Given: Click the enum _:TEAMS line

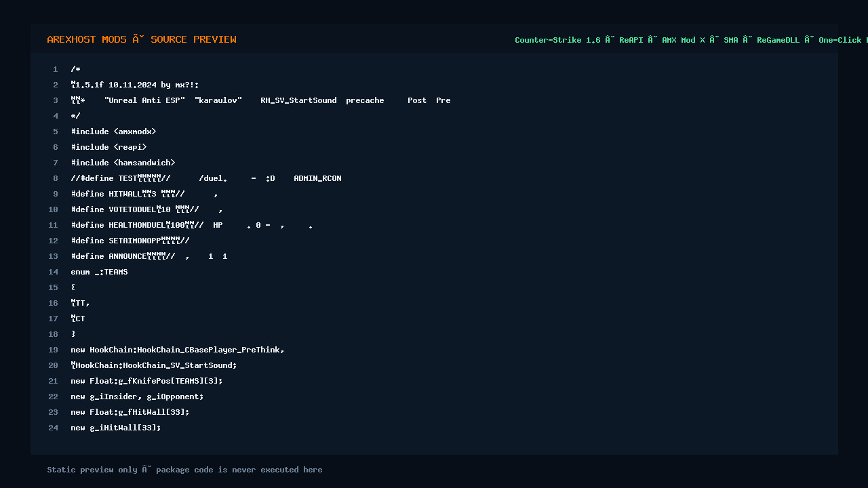Looking at the screenshot, I should (99, 272).
